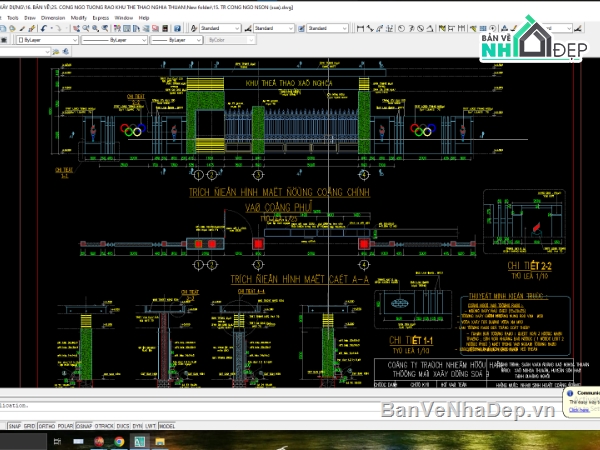
Task: Click the command line input area
Action: [281, 415]
